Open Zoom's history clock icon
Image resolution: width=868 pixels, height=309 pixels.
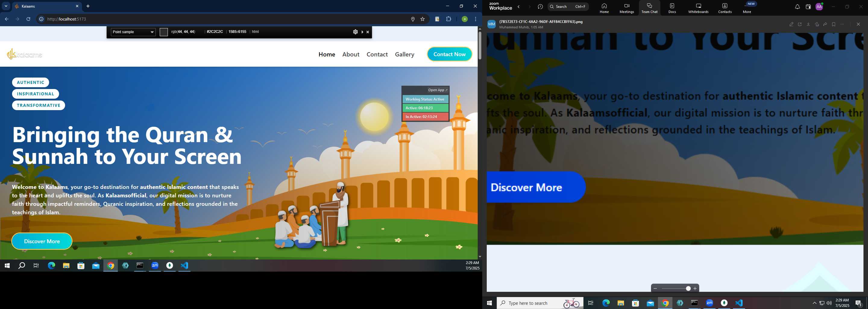540,7
